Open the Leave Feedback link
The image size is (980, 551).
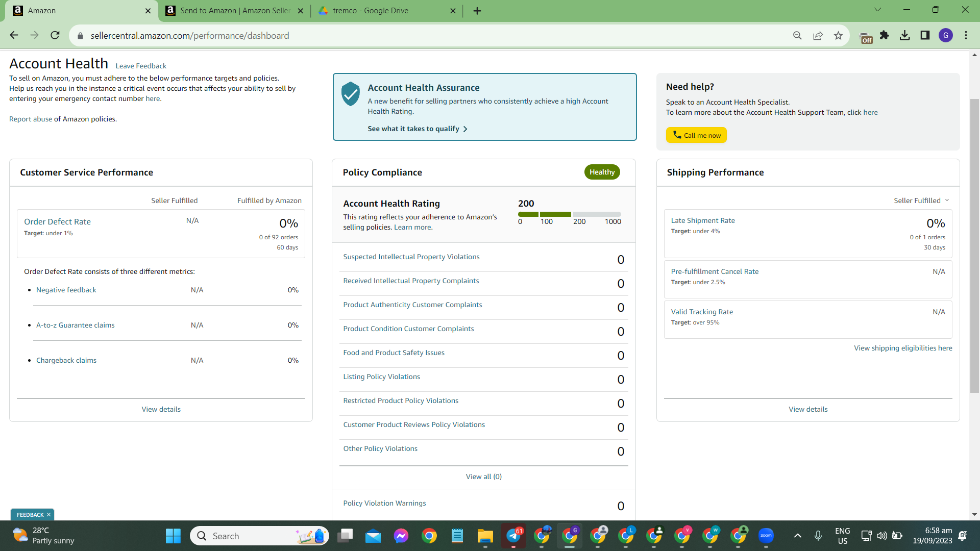pyautogui.click(x=141, y=66)
